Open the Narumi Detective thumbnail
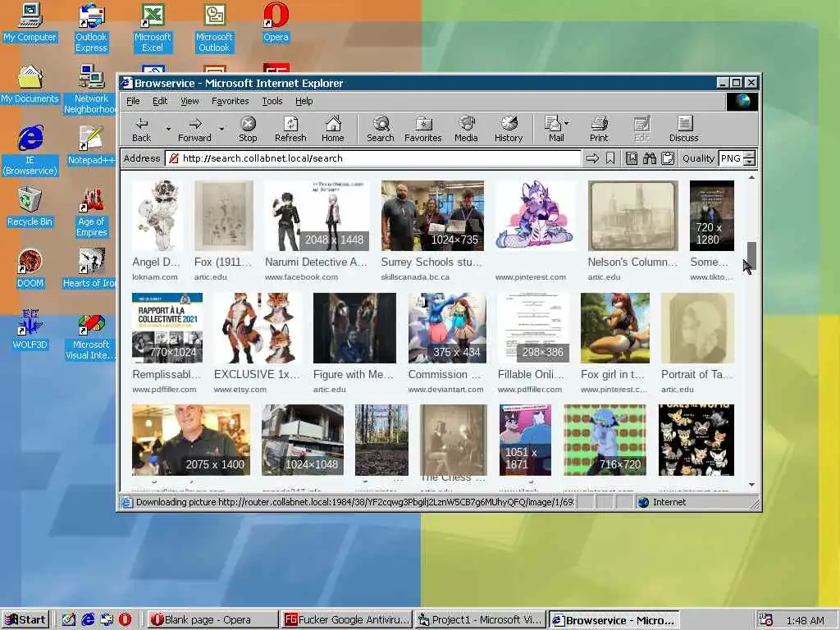840x630 pixels. click(x=316, y=216)
